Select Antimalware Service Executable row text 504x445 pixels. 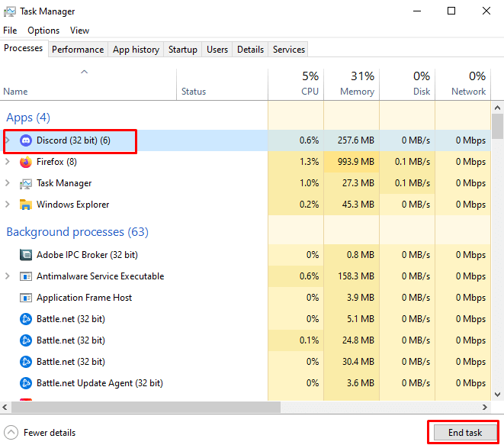click(x=101, y=276)
